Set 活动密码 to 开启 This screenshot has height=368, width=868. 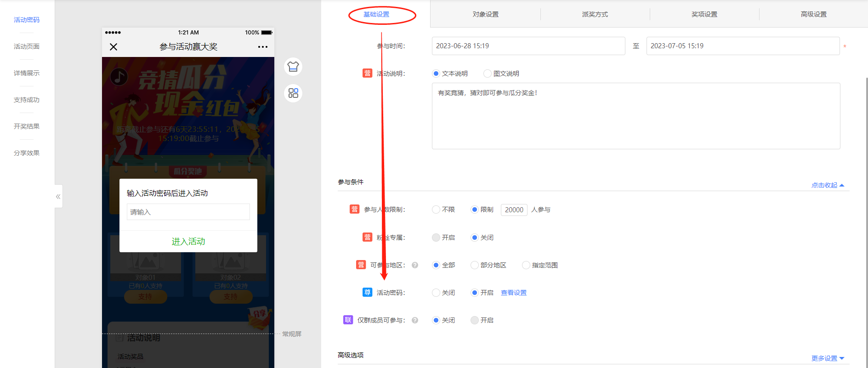point(475,293)
